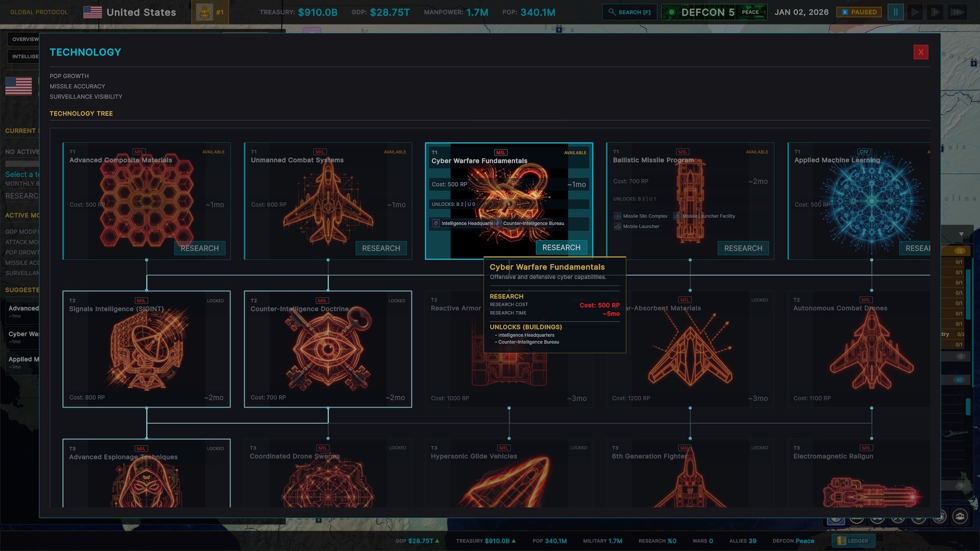Click the gold rank #1 medal icon

204,11
